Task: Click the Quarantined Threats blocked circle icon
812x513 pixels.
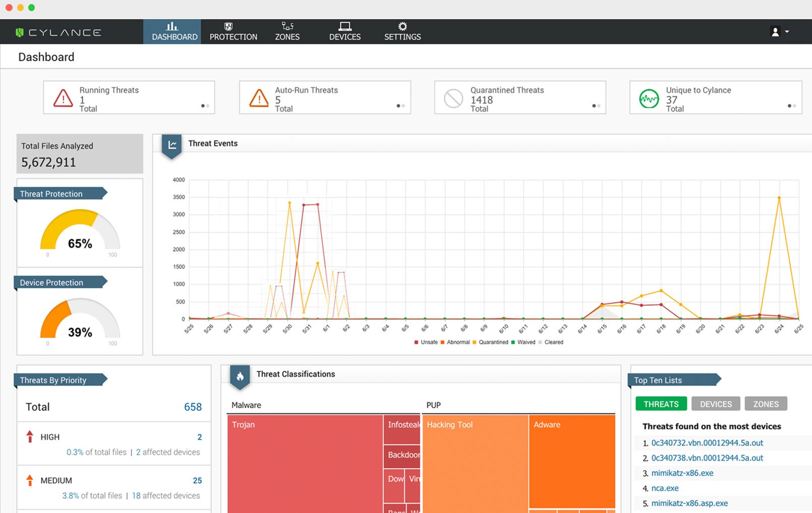Action: [453, 98]
